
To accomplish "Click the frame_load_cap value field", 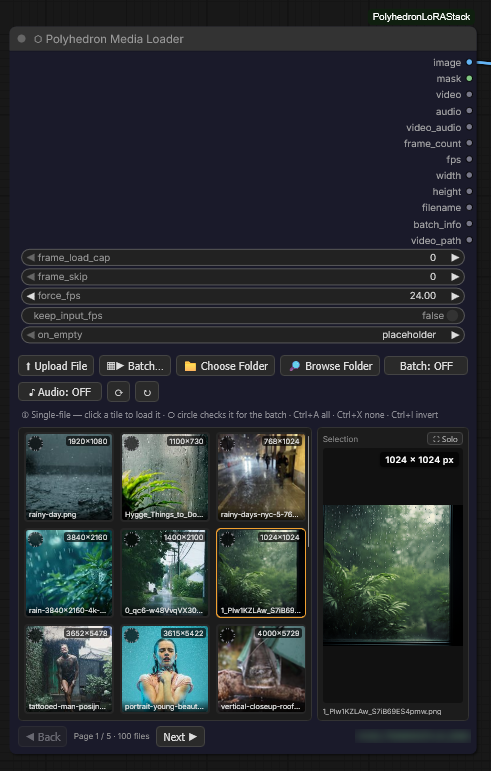I will tap(433, 258).
